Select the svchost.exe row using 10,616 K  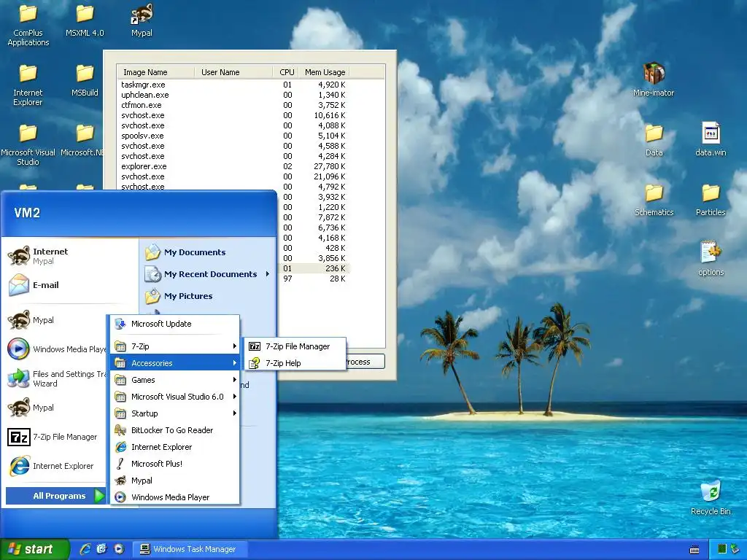233,115
